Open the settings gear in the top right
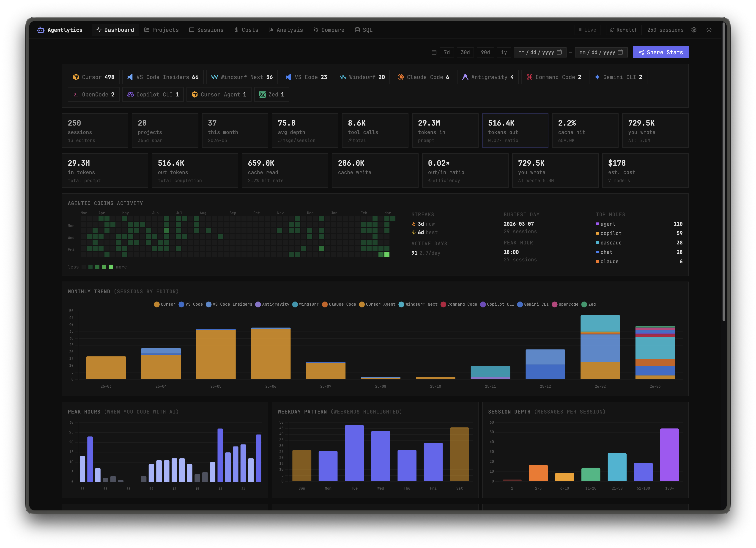This screenshot has width=756, height=548. pos(694,30)
